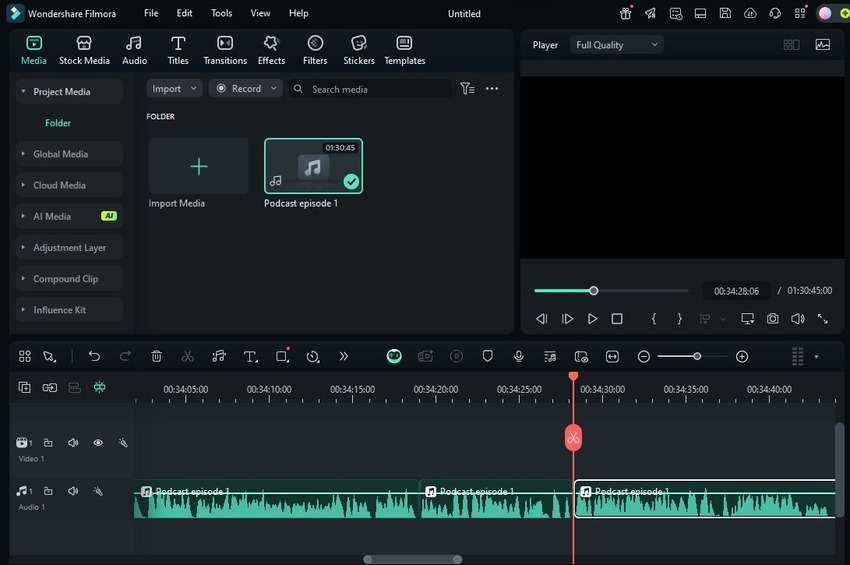The height and width of the screenshot is (565, 850).
Task: Open the audio detach tool
Action: [x=219, y=356]
